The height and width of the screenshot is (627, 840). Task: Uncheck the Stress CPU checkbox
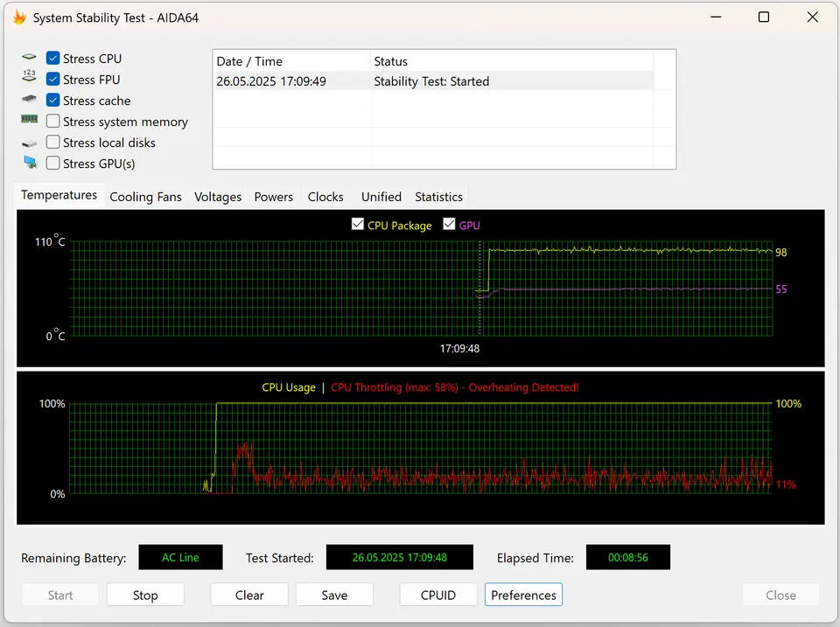[52, 58]
